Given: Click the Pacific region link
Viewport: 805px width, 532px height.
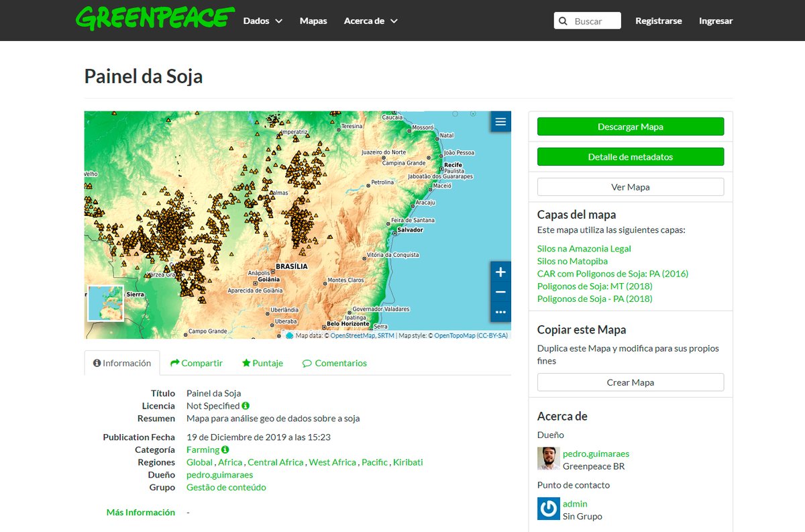Looking at the screenshot, I should point(374,462).
